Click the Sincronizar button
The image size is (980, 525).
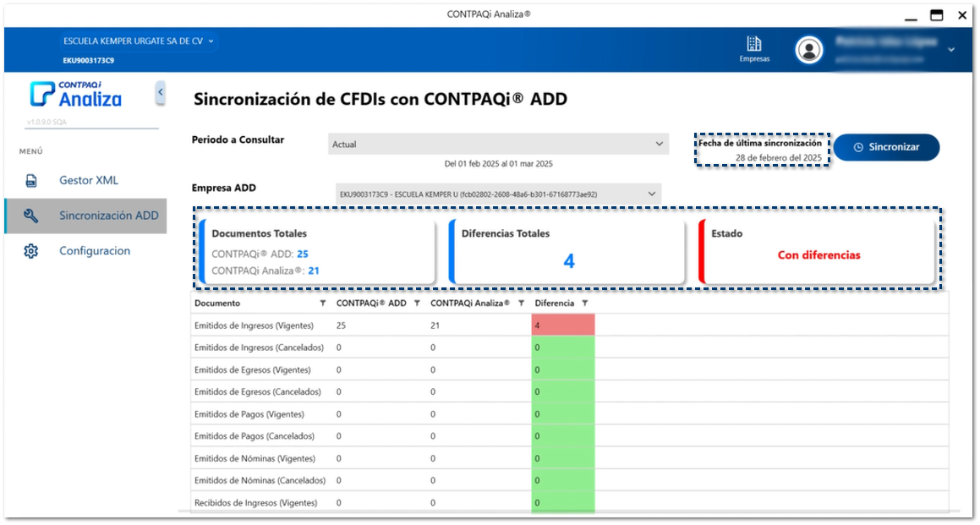(x=886, y=147)
